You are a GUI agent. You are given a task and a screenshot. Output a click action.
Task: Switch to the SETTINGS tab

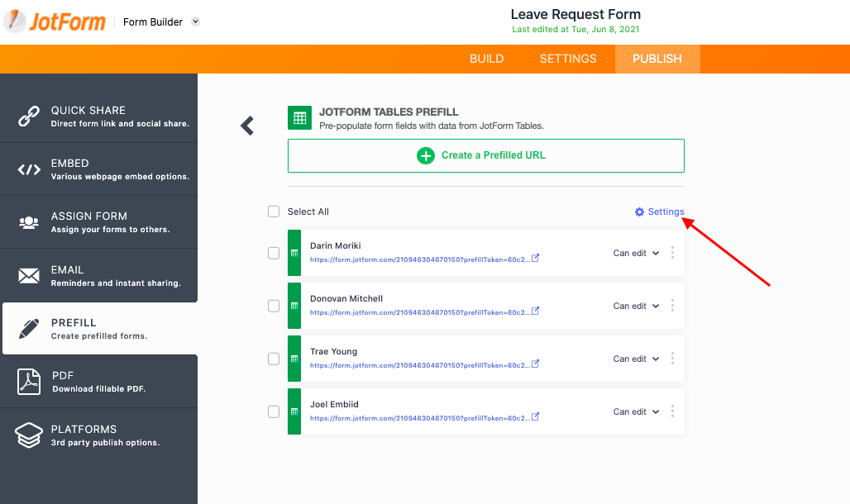tap(568, 59)
